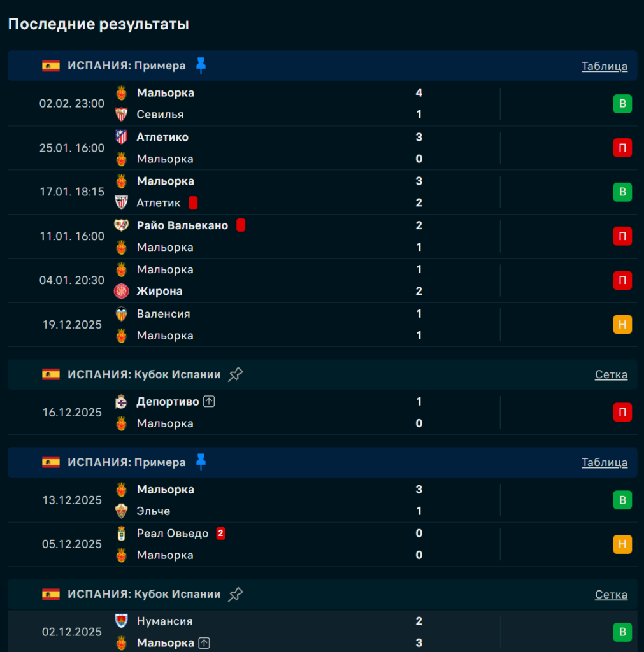Open Таблица link in first Примера header
The image size is (644, 652).
coord(604,66)
